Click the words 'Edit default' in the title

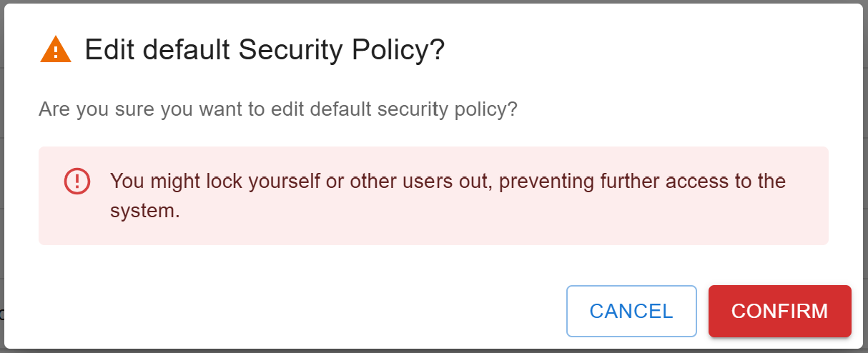click(158, 51)
